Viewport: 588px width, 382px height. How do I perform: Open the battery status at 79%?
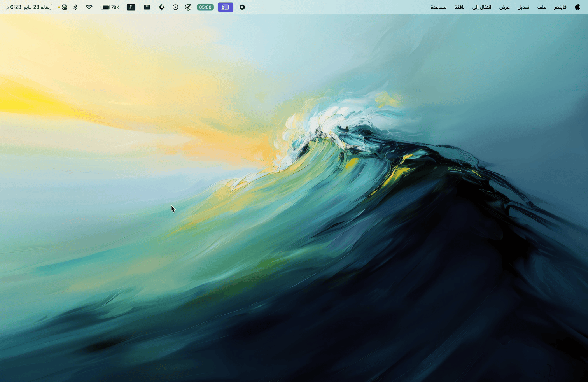coord(109,7)
